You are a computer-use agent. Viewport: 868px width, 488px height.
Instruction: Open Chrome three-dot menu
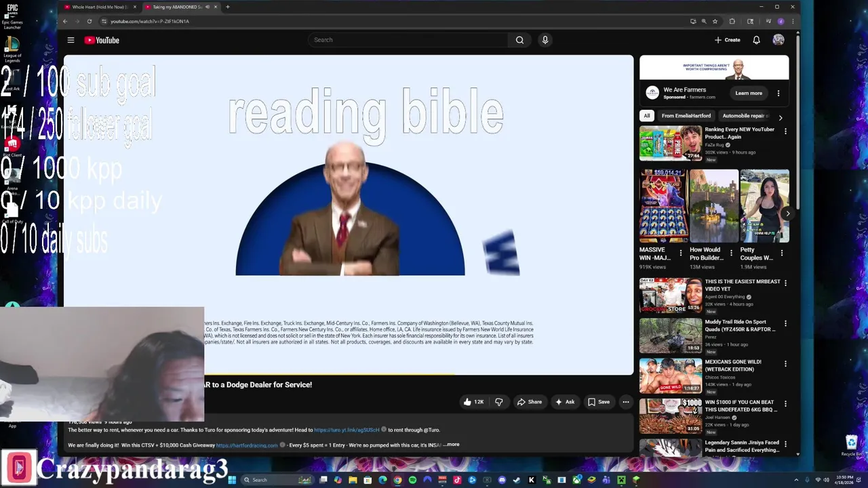click(x=793, y=21)
